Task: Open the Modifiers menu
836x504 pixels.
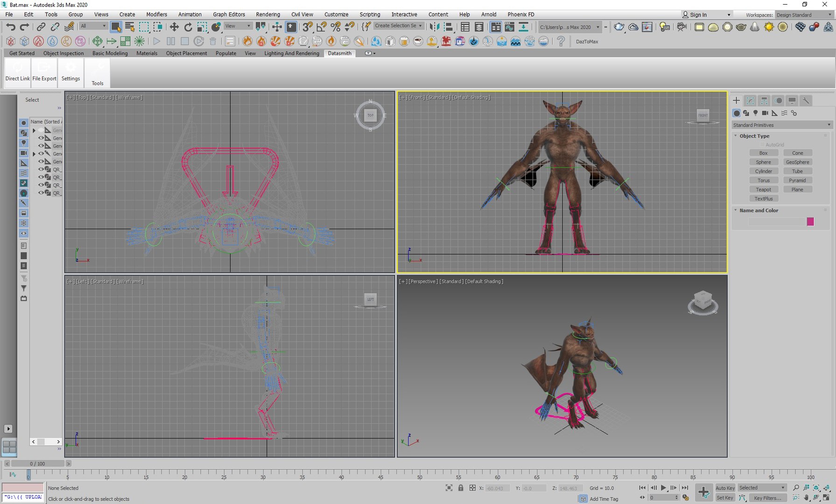Action: (x=156, y=14)
